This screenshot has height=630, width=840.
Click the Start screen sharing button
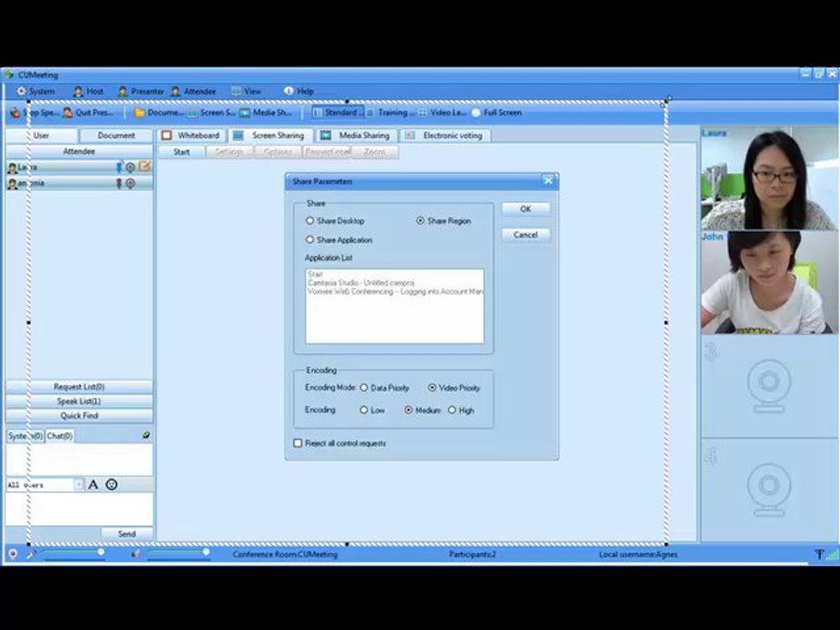pos(182,152)
